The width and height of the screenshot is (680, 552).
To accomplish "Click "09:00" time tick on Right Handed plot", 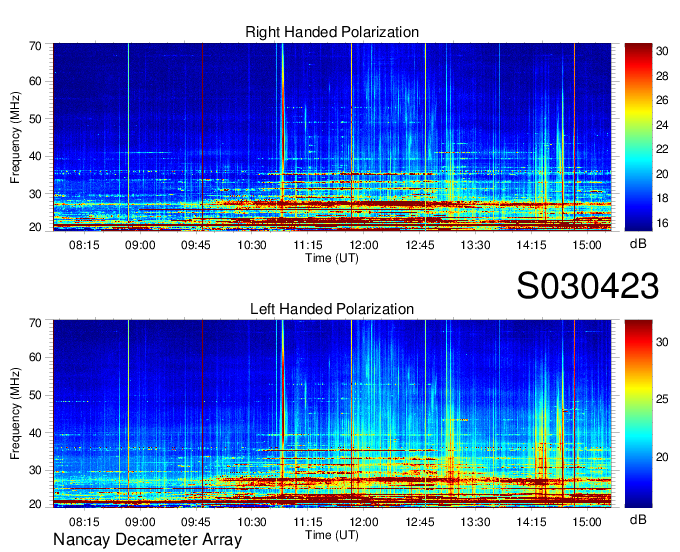I will coord(140,245).
